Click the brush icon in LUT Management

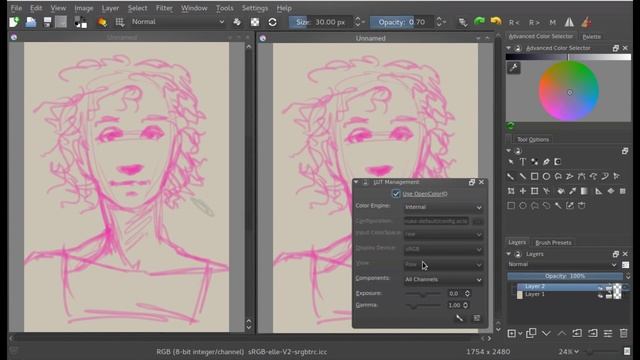pyautogui.click(x=460, y=318)
